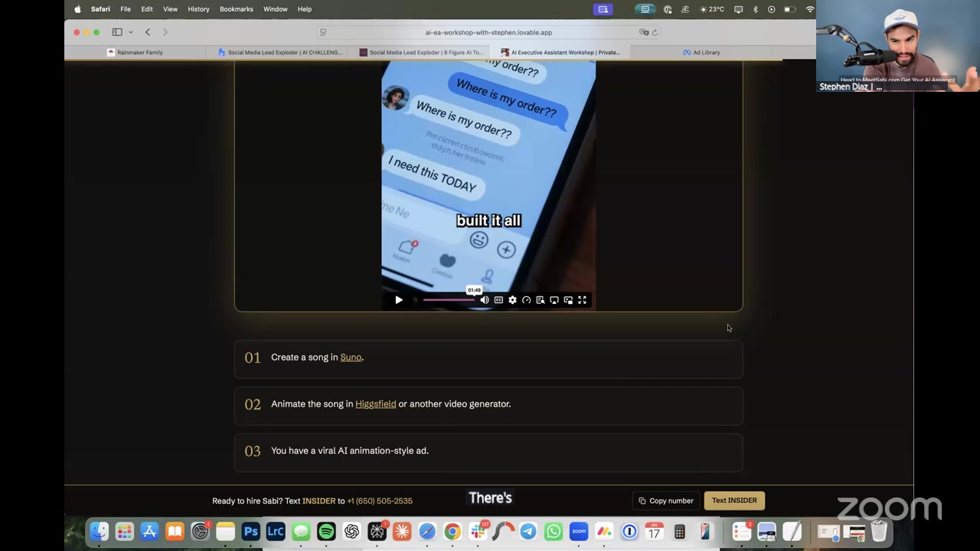
Task: Go forward with the Safari forward arrow
Action: tap(165, 32)
